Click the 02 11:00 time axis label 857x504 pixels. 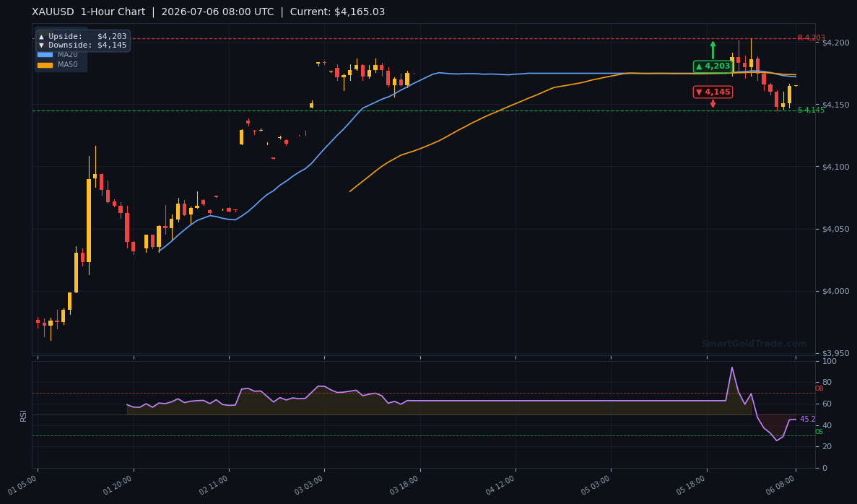(214, 485)
